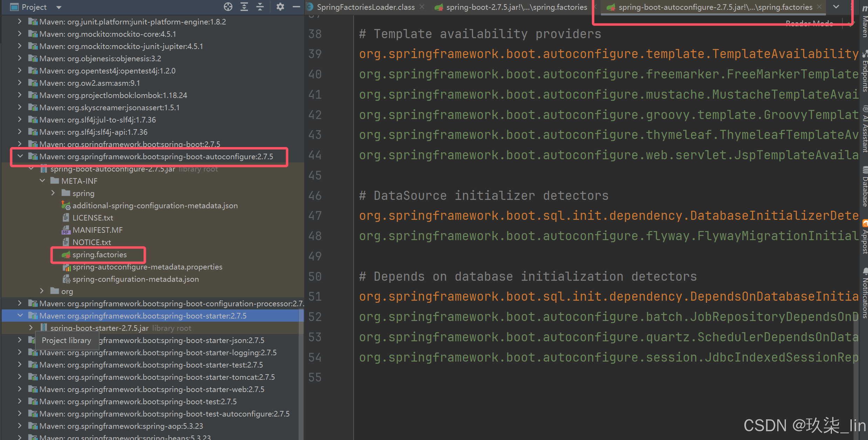Click line 46 DataSource initializer detectors comment
The height and width of the screenshot is (440, 868).
pos(484,196)
